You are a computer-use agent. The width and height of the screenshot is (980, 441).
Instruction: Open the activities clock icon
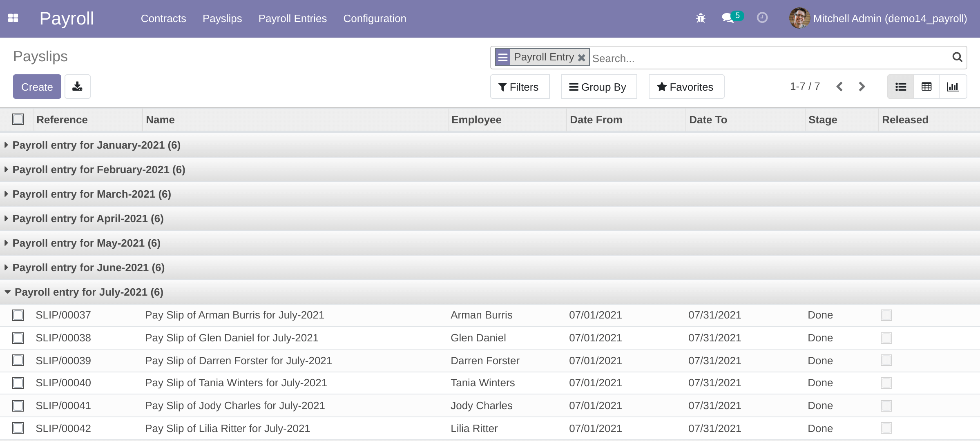point(762,18)
